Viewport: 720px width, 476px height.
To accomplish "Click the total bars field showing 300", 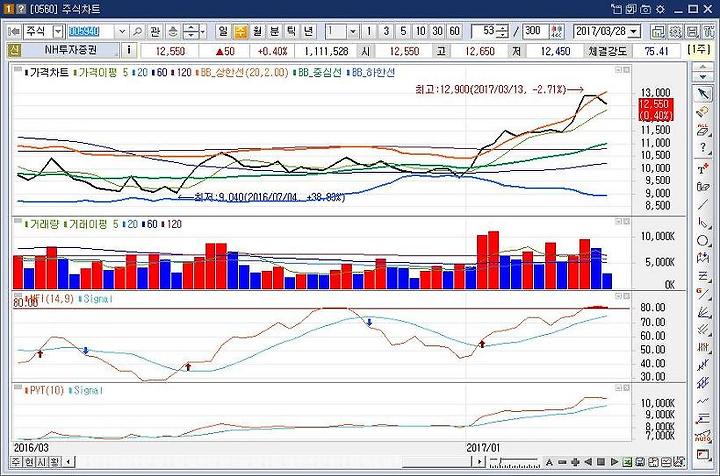I will pyautogui.click(x=536, y=31).
